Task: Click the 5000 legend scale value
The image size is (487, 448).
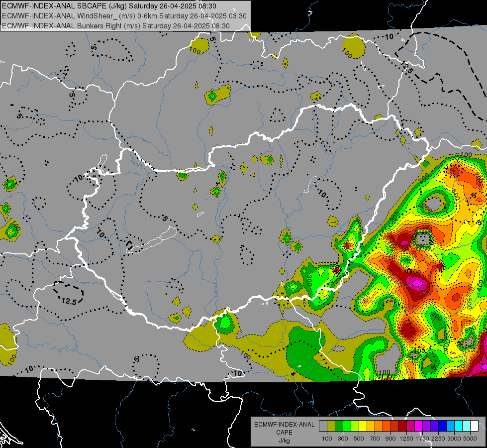Action: 470,439
